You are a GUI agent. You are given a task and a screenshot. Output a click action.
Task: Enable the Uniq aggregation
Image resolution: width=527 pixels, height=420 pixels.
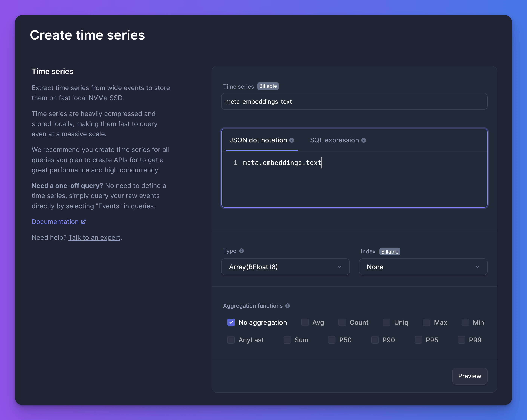(x=386, y=322)
